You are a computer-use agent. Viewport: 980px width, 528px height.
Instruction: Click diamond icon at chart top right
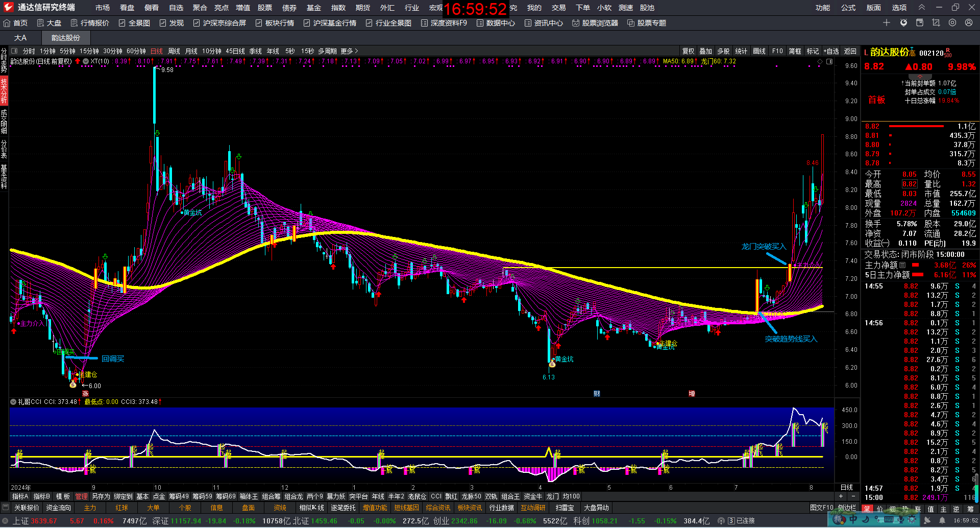[820, 61]
